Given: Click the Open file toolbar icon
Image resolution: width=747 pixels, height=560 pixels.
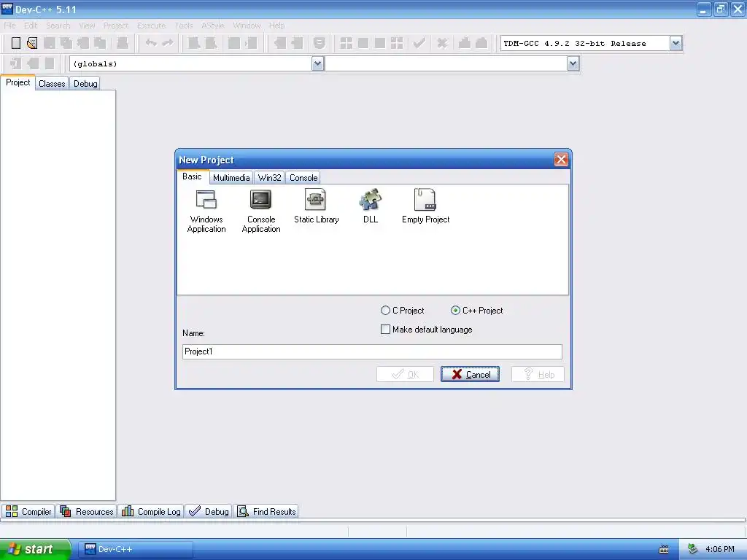Looking at the screenshot, I should pyautogui.click(x=32, y=43).
